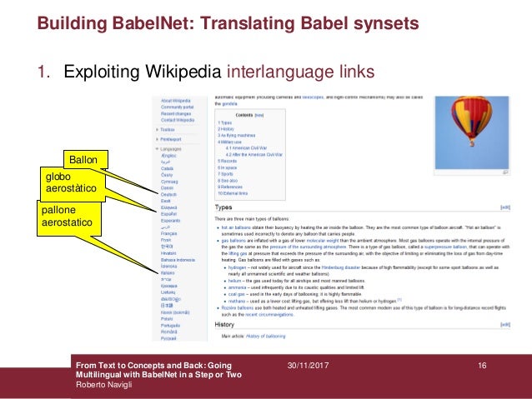Jump to '8 See also' in Contents
The image size is (532, 399).
228,181
